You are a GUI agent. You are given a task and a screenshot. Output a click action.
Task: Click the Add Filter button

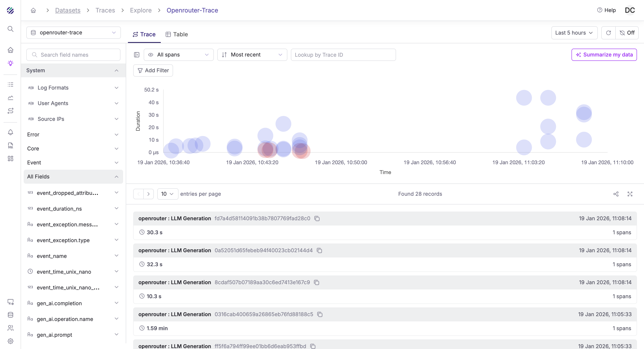[153, 71]
